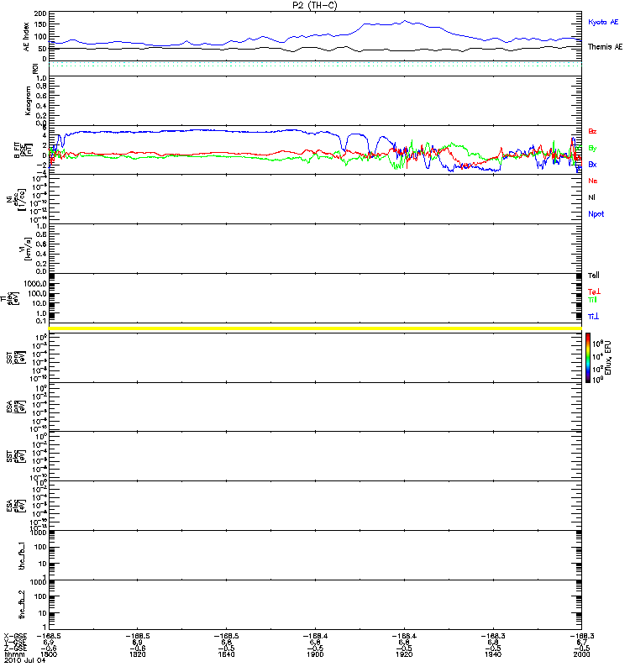Screen dimensions: 630x672
Task: Select the black "Ni" legend label
Action: coord(591,197)
